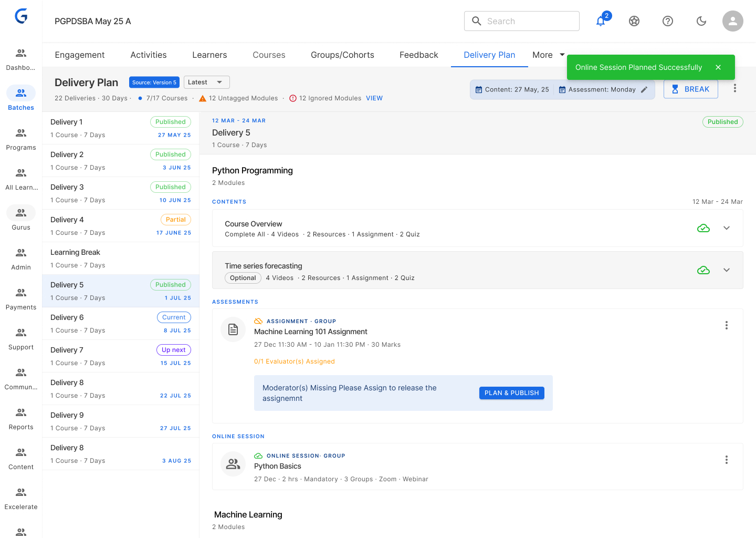
Task: Select Delivery 4 with Partial status
Action: click(121, 226)
